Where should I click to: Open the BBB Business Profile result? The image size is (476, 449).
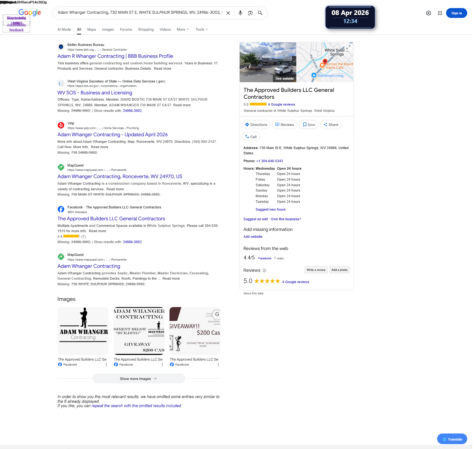point(115,56)
